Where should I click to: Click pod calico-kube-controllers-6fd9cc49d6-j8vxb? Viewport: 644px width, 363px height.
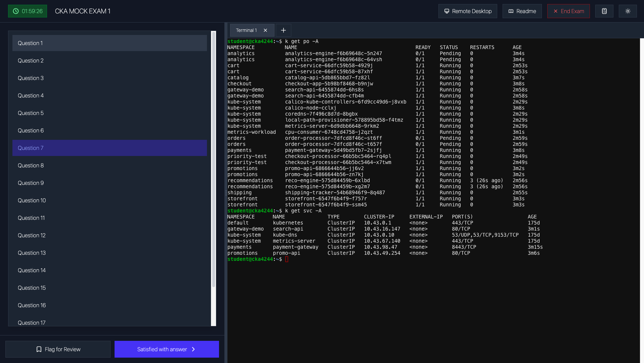(x=345, y=102)
